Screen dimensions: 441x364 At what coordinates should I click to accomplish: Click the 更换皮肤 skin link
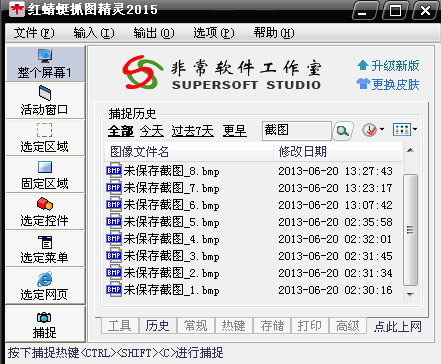tap(388, 84)
